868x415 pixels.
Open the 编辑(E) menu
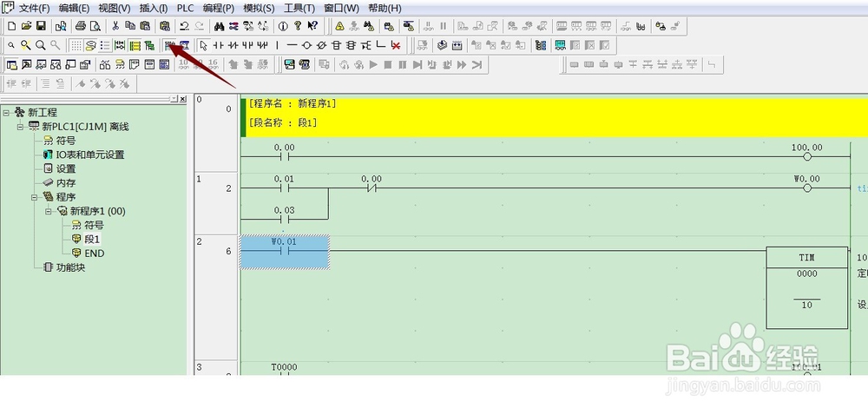74,9
